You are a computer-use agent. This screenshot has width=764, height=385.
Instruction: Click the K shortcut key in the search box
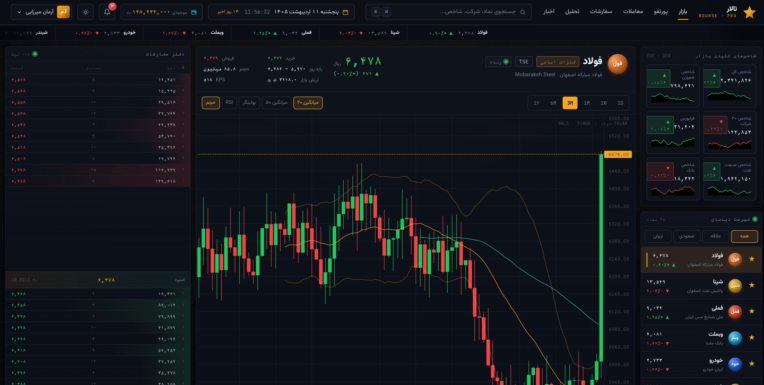click(375, 12)
